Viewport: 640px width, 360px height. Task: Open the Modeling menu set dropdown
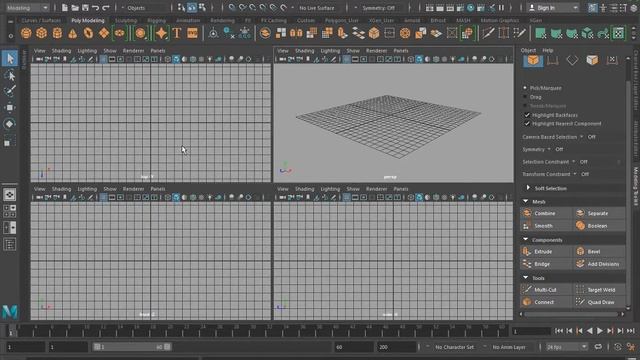point(27,8)
